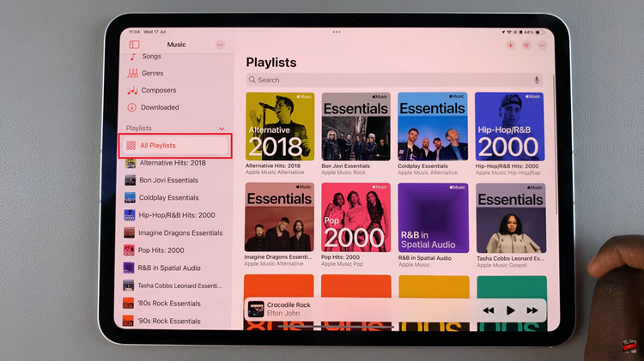Open R&B in Spatial Audio in sidebar
The height and width of the screenshot is (361, 644).
[x=169, y=268]
